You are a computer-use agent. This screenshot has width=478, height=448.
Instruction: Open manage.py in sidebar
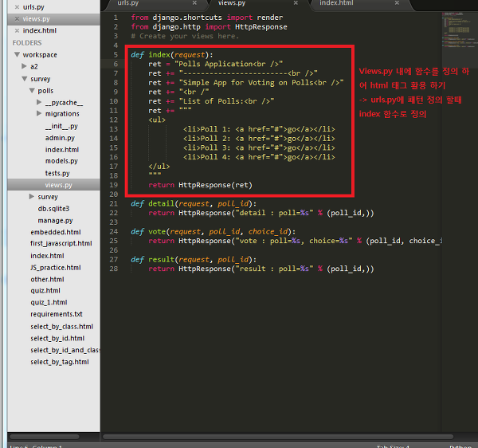pos(55,221)
